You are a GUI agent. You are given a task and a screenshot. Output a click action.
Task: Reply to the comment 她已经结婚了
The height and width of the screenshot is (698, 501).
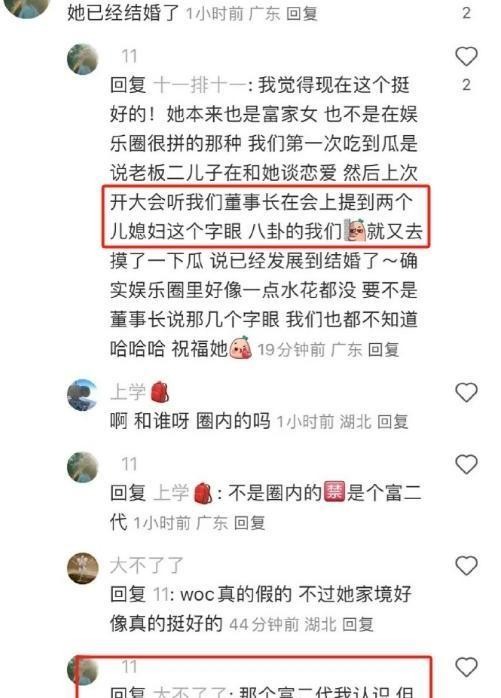coord(301,14)
